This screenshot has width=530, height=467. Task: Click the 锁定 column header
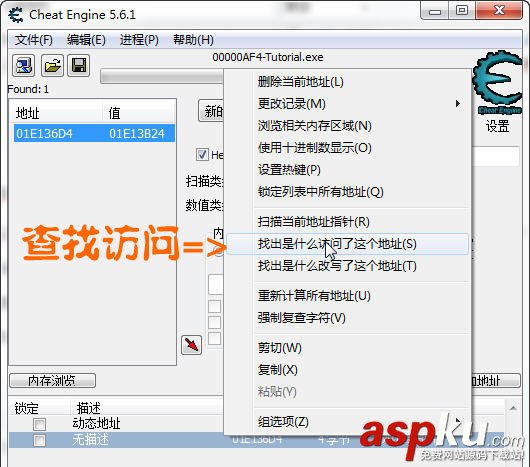[26, 408]
